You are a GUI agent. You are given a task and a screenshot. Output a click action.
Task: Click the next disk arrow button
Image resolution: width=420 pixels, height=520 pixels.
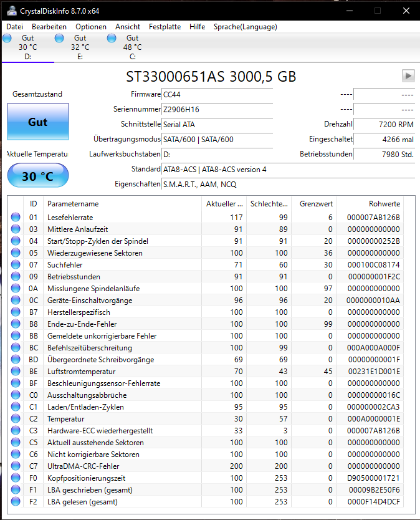408,76
